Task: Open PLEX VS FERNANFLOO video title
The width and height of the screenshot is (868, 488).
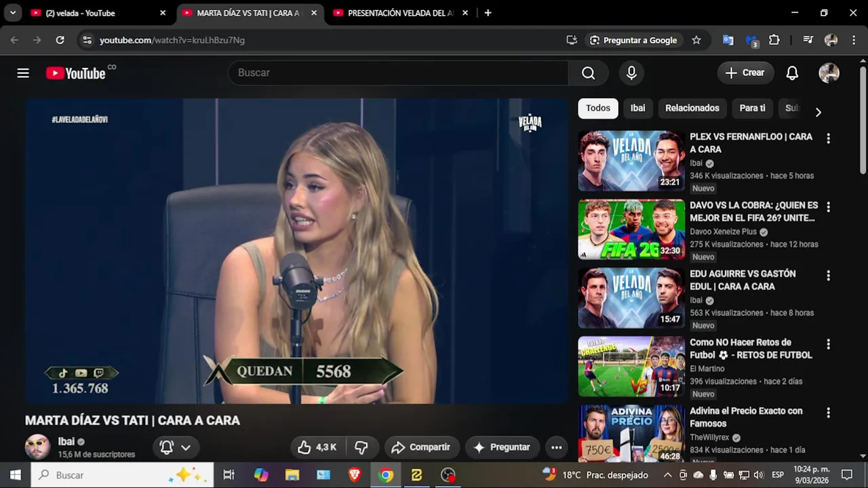Action: click(751, 143)
